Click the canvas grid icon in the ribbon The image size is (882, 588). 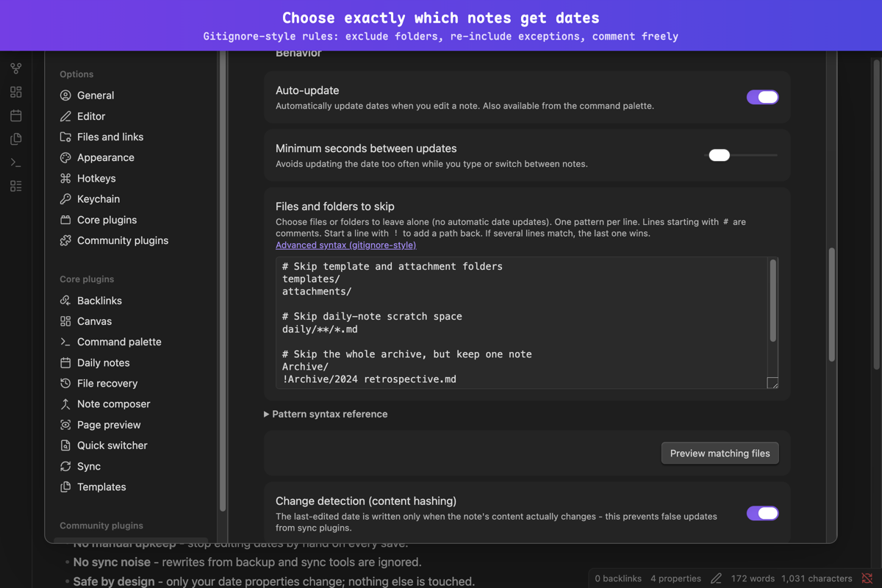tap(16, 92)
